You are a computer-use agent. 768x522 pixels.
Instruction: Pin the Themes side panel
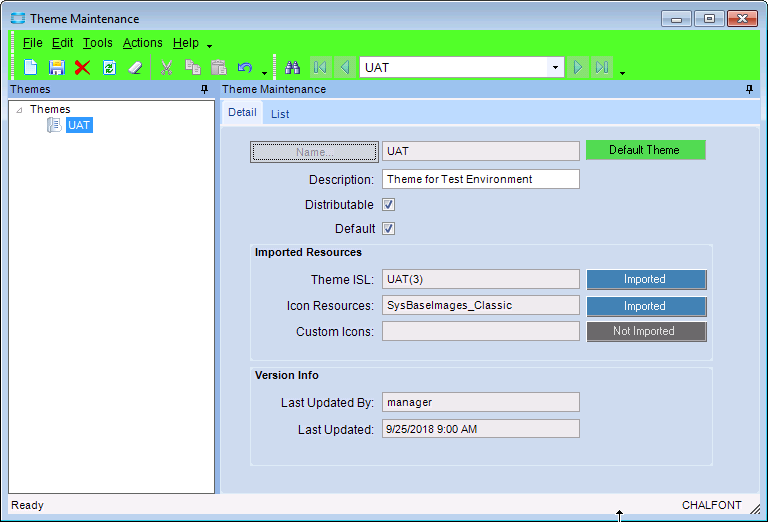click(x=205, y=89)
